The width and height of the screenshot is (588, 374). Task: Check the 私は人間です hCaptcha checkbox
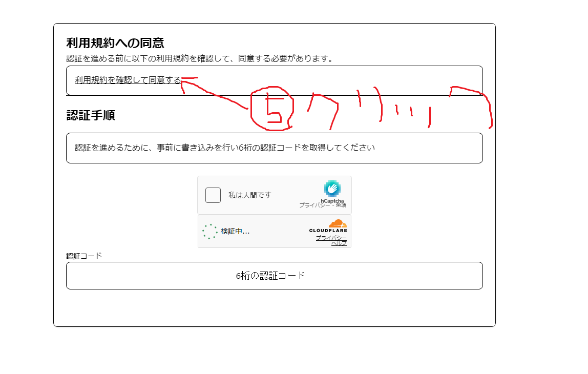pos(213,195)
